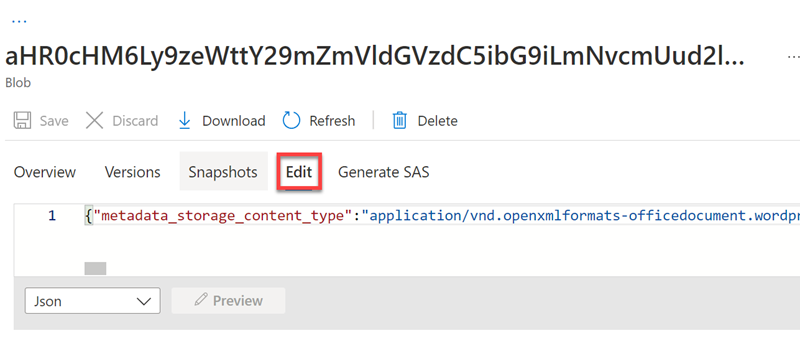Open the Edit tab
Viewport: 800px width, 361px height.
(299, 172)
